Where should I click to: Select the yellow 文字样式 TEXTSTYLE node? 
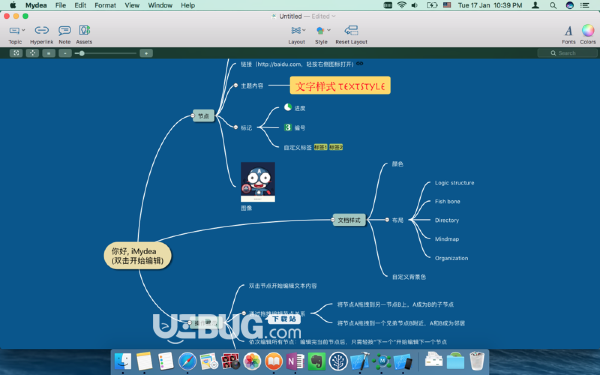(340, 85)
